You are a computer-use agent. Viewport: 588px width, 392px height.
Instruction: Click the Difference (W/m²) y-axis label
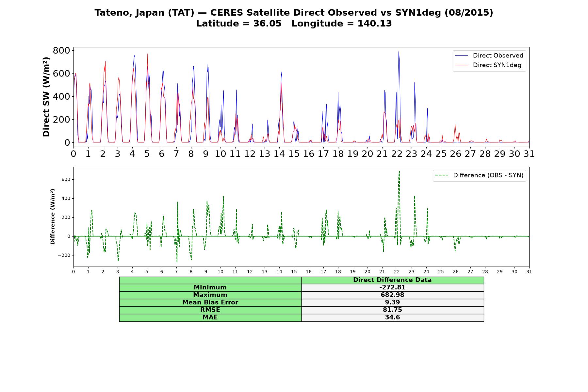53,217
